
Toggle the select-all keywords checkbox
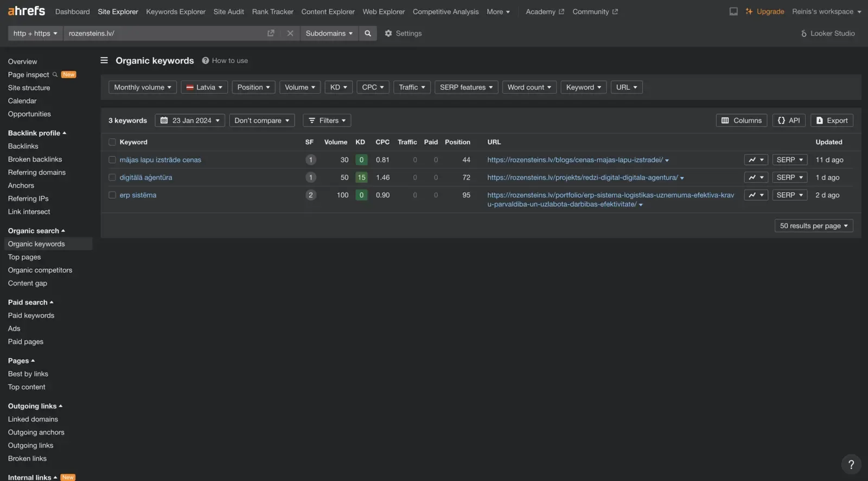[112, 142]
